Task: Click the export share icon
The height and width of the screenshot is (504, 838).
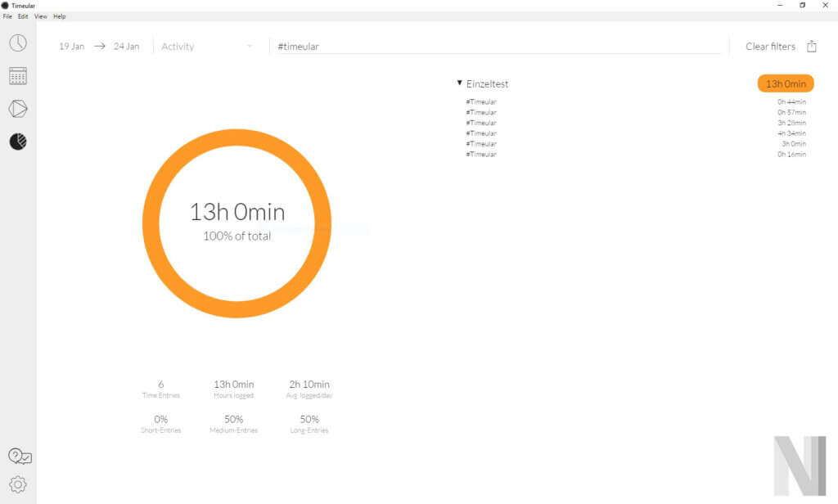Action: click(x=812, y=47)
